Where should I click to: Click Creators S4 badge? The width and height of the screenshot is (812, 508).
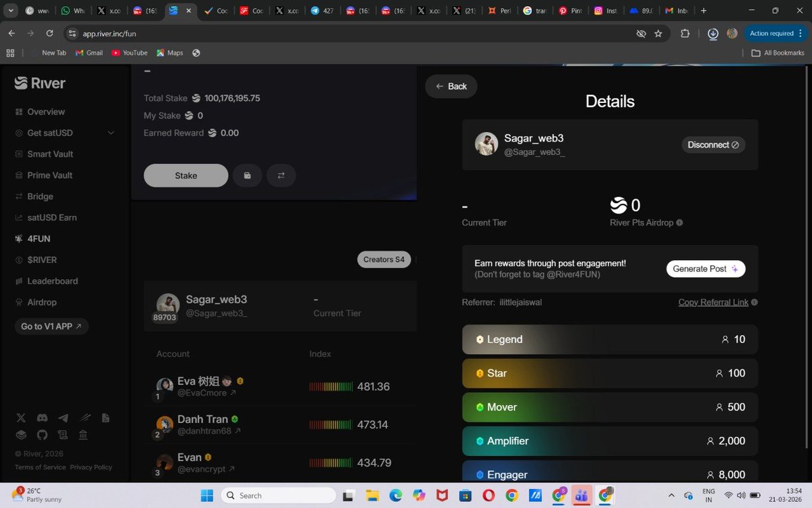384,259
